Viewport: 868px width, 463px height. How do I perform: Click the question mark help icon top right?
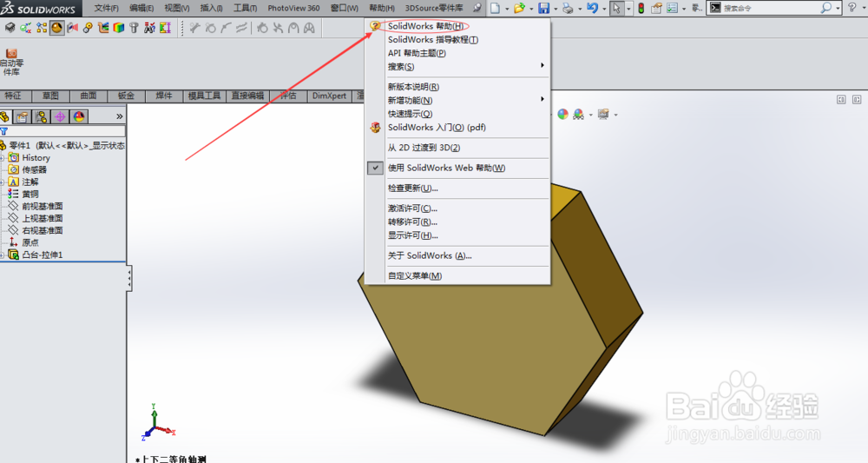pos(852,8)
